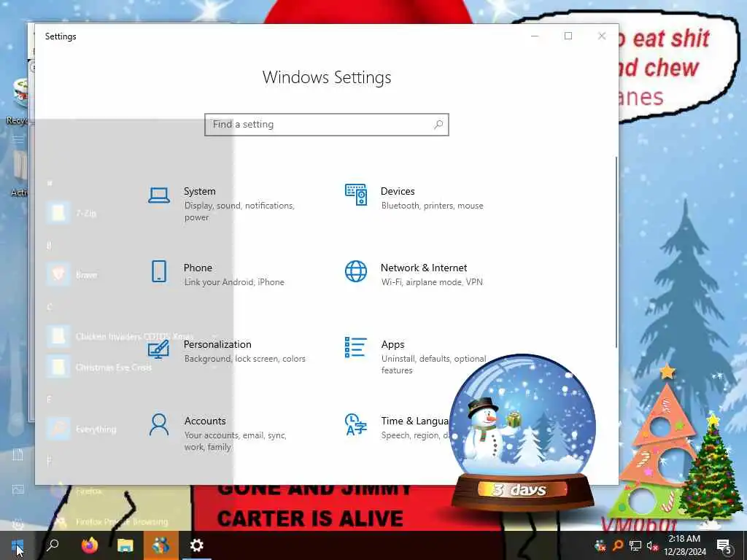Launch Firefox from the taskbar
Viewport: 747px width, 560px height.
coord(90,545)
